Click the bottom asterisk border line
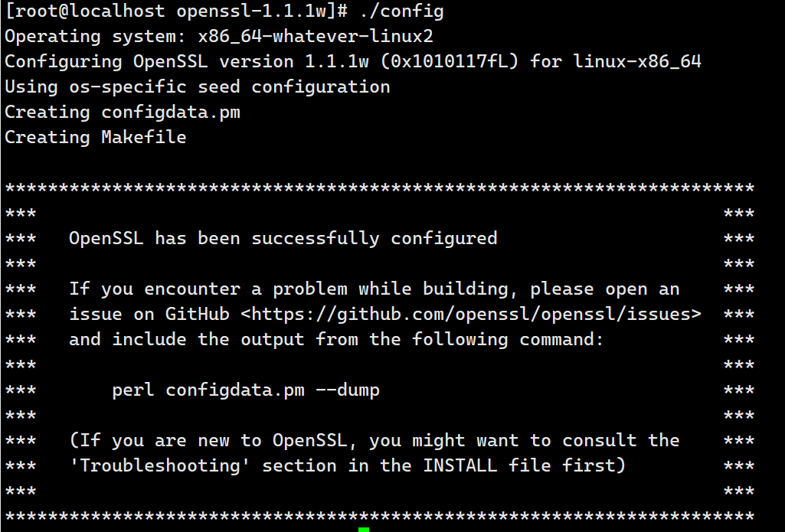This screenshot has width=785, height=532. [x=380, y=516]
